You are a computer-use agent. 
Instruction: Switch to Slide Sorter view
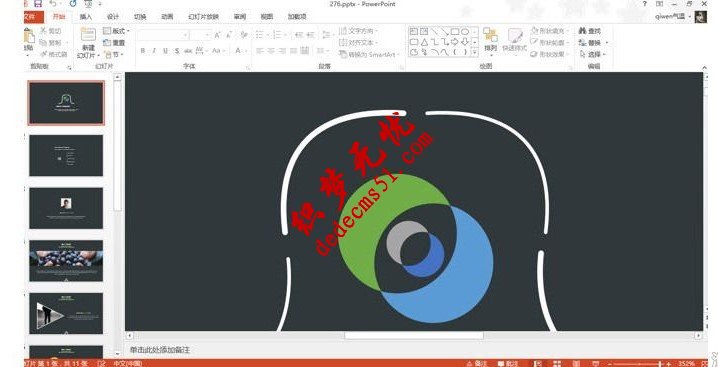557,363
